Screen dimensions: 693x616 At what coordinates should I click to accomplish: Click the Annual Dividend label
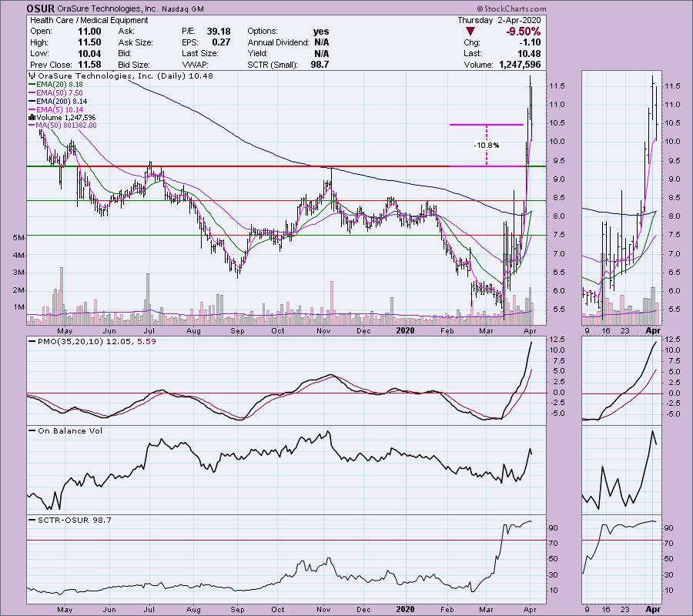point(279,42)
